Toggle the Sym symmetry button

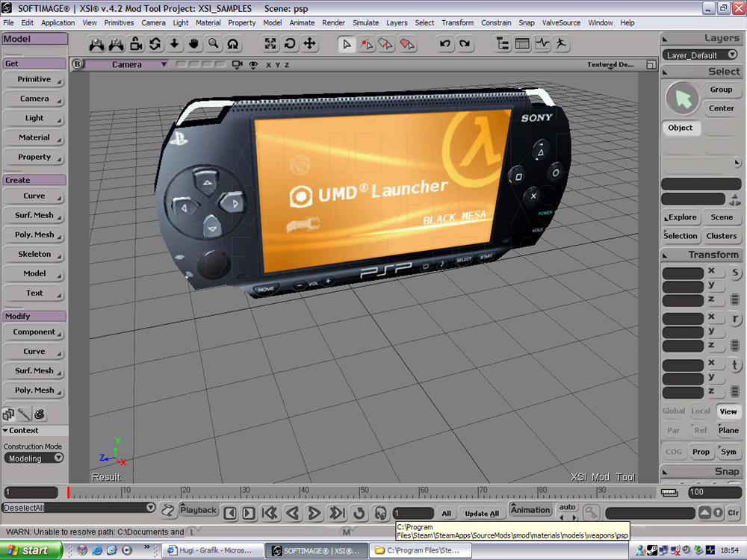pos(728,452)
